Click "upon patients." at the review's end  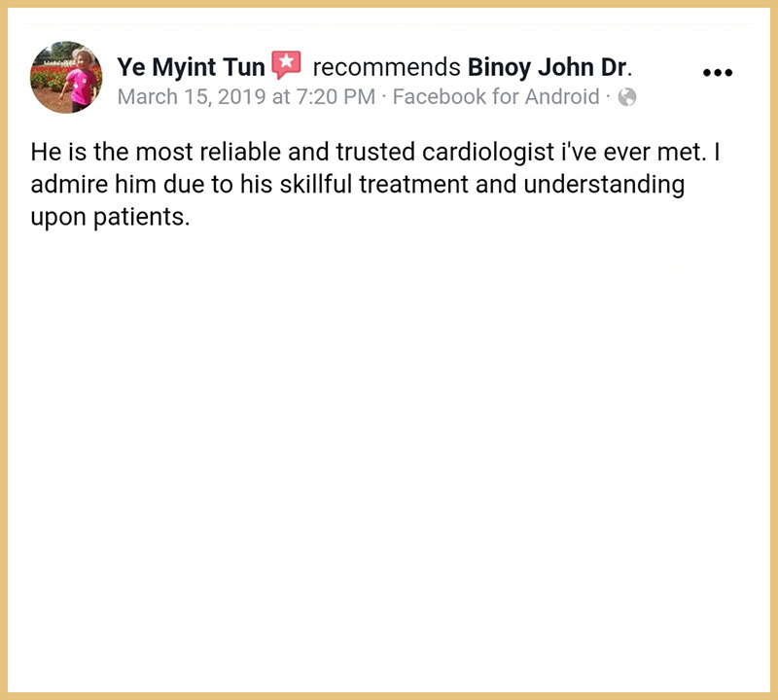pos(109,216)
